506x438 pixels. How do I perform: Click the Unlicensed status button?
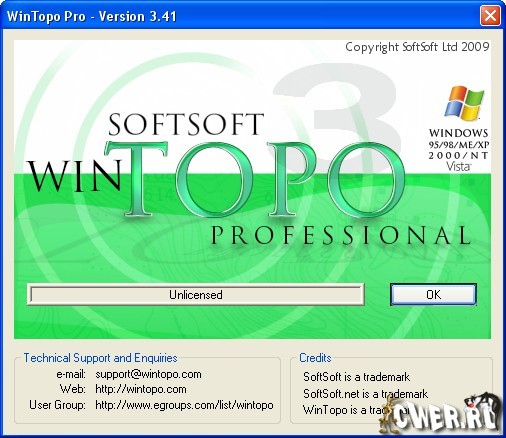point(196,294)
